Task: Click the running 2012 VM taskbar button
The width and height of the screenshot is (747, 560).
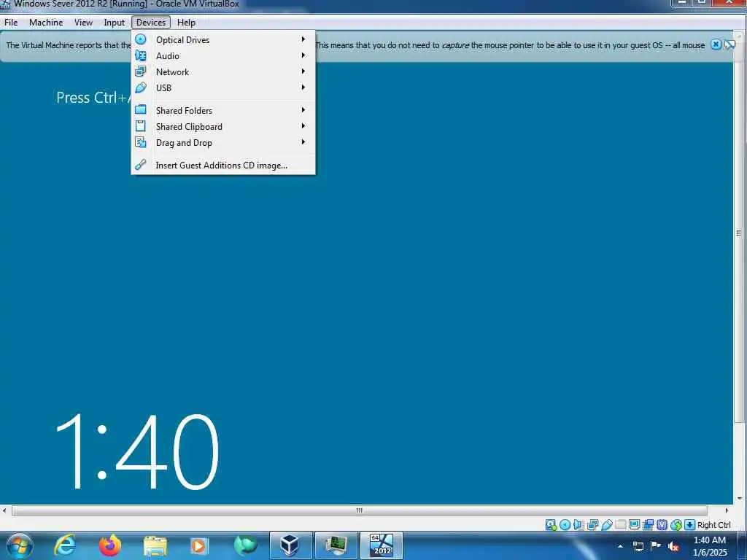Action: tap(382, 545)
